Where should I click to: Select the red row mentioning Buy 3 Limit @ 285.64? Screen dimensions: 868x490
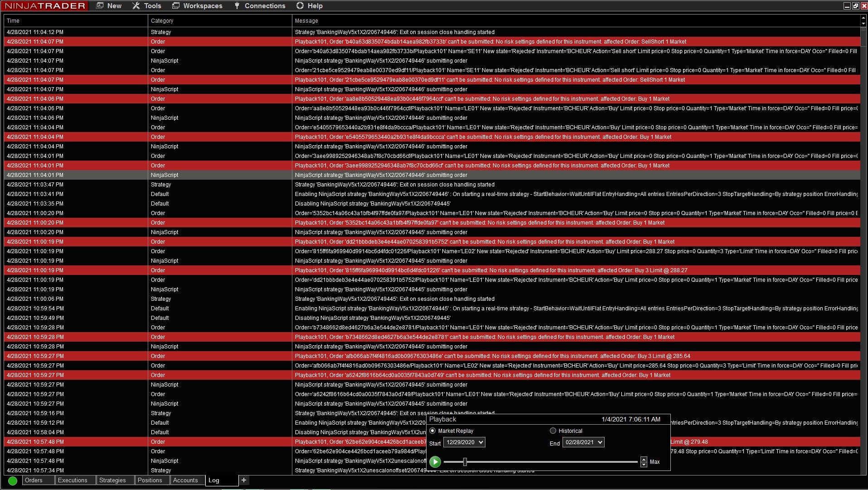tap(432, 356)
